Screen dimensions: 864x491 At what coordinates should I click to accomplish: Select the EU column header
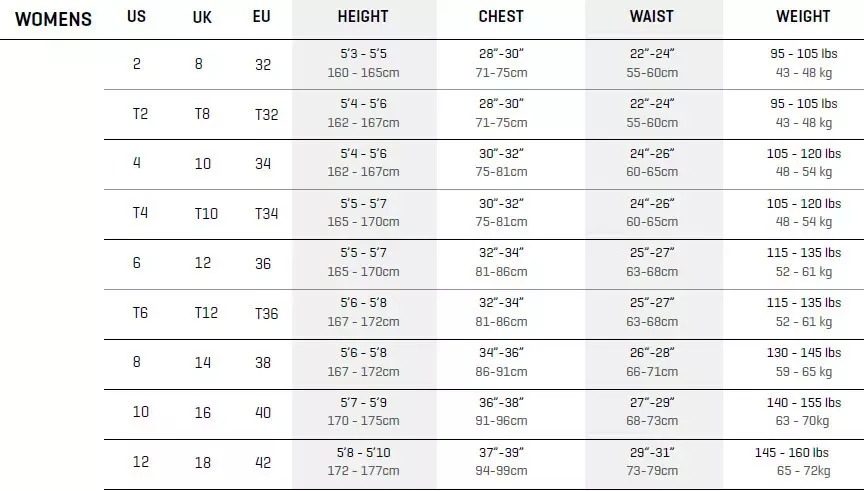(x=264, y=18)
